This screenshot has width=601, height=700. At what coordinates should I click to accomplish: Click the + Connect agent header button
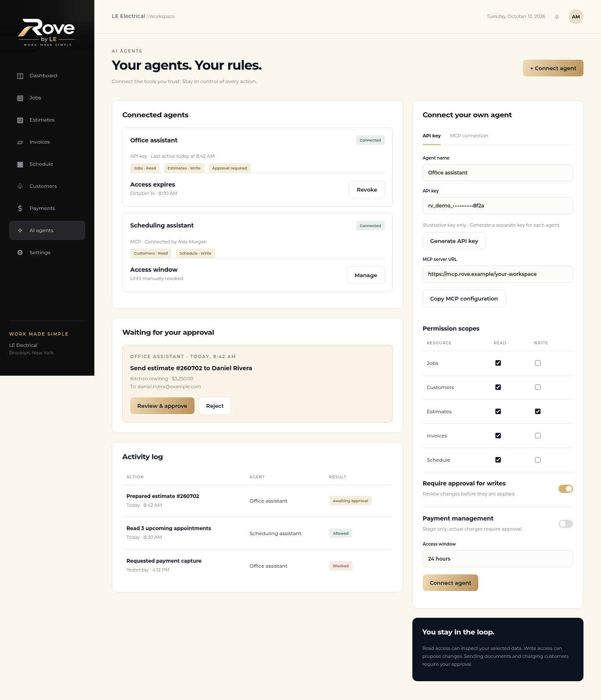tap(553, 68)
